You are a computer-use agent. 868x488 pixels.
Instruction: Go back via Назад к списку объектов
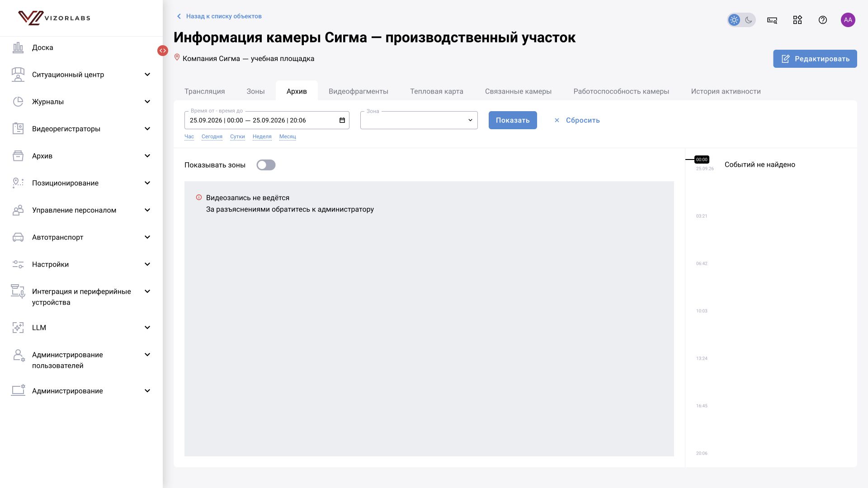219,16
